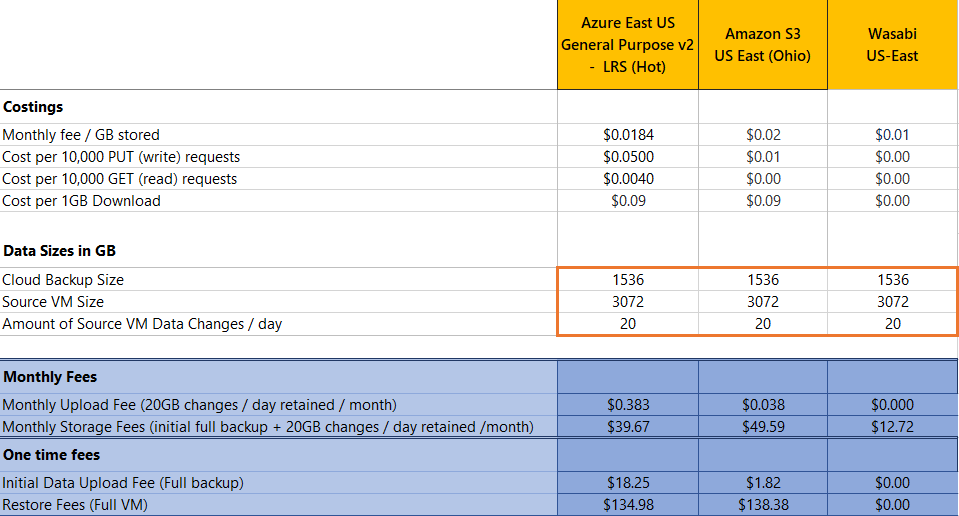
Task: Click Wasabi Monthly Storage Fees $12.72
Action: [892, 427]
